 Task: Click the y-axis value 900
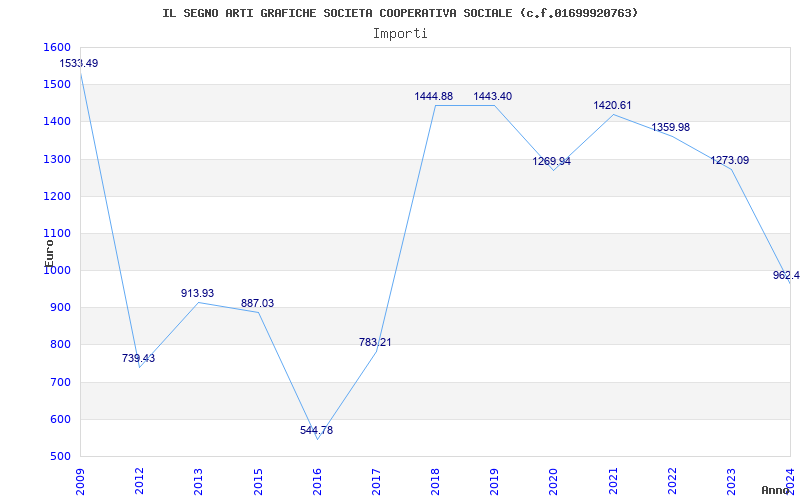59,308
